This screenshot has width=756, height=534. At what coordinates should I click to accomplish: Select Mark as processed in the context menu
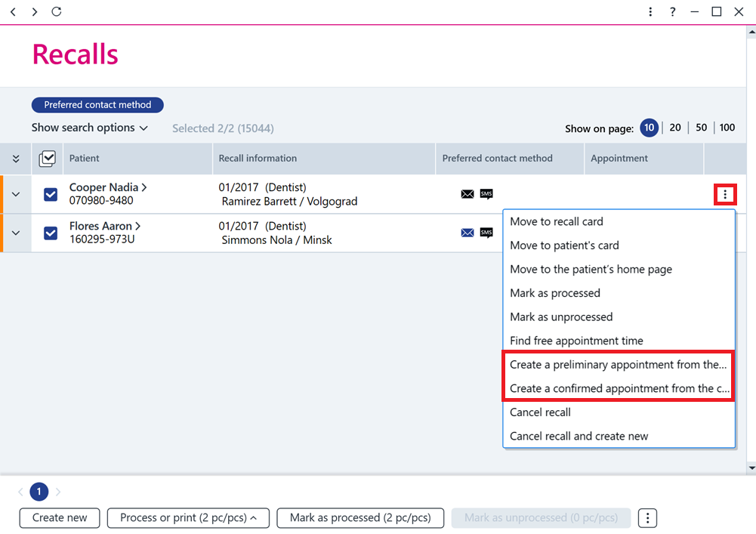(554, 293)
